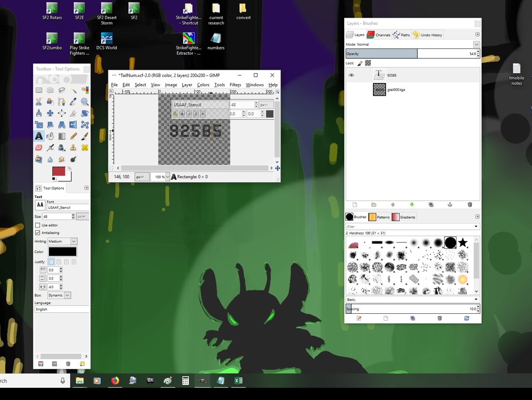Screen dimensions: 532x400
Task: Open the Box Dynamic dropdown
Action: [x=59, y=295]
